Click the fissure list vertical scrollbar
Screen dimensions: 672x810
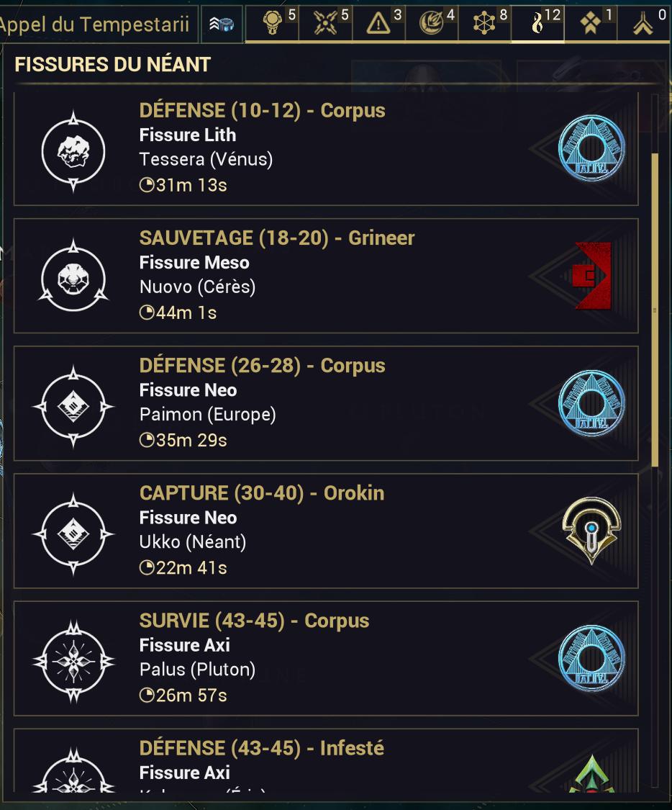click(x=654, y=310)
